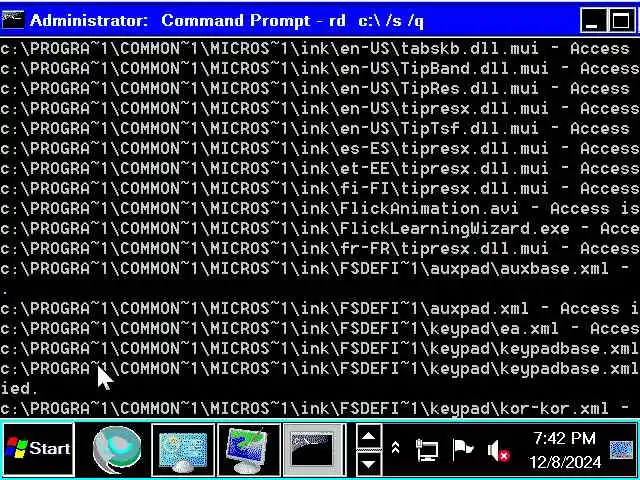Open the light-blue monitor control panel taskbar icon

click(183, 450)
